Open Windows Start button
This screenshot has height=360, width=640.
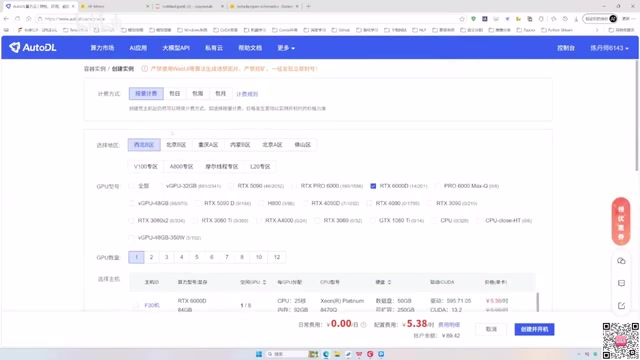pyautogui.click(x=259, y=354)
